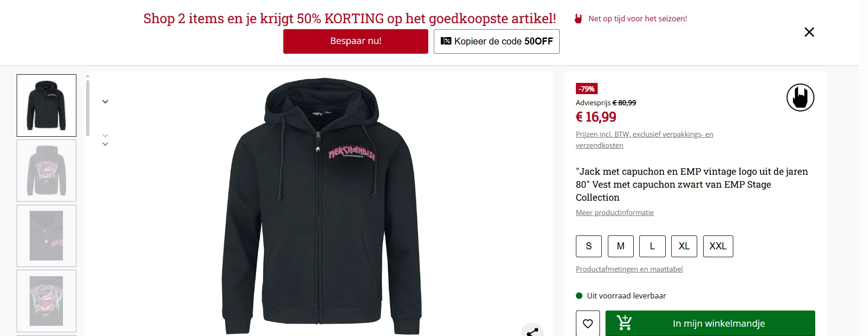Image resolution: width=868 pixels, height=336 pixels.
Task: Choose size XL
Action: click(x=684, y=246)
